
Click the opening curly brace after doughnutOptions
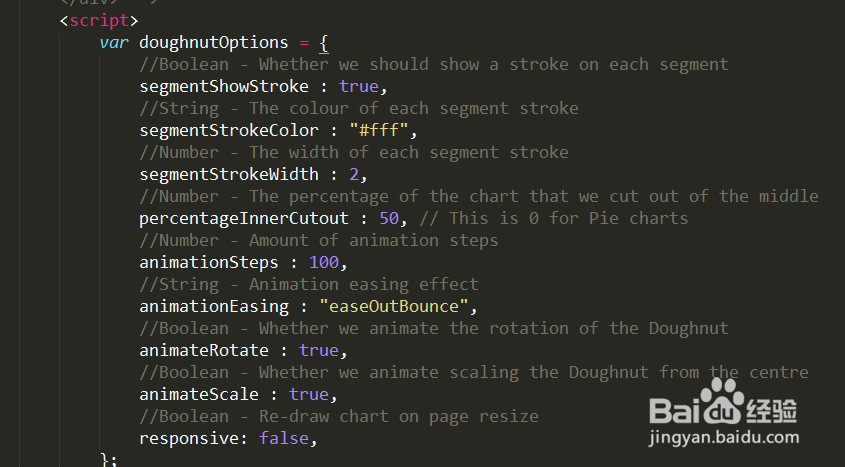323,43
